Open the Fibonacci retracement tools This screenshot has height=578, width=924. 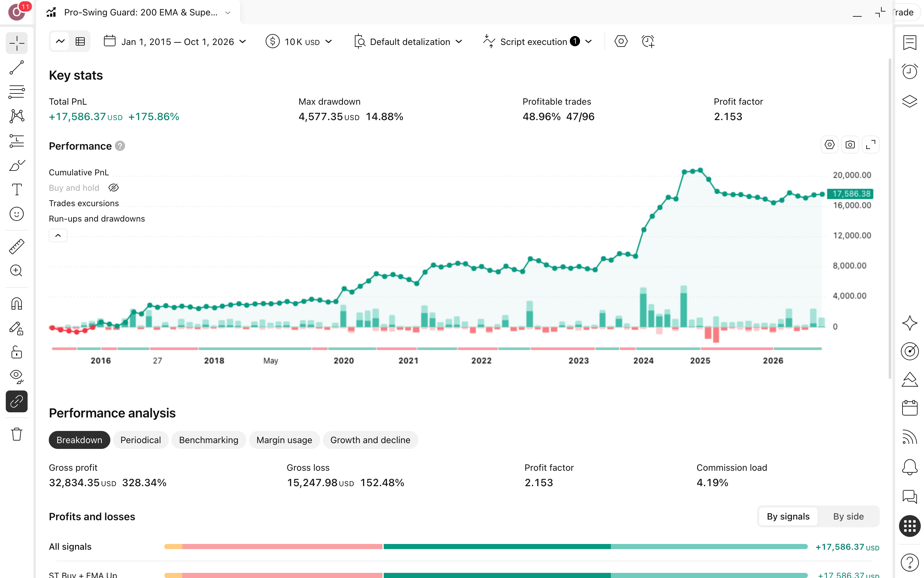tap(16, 92)
